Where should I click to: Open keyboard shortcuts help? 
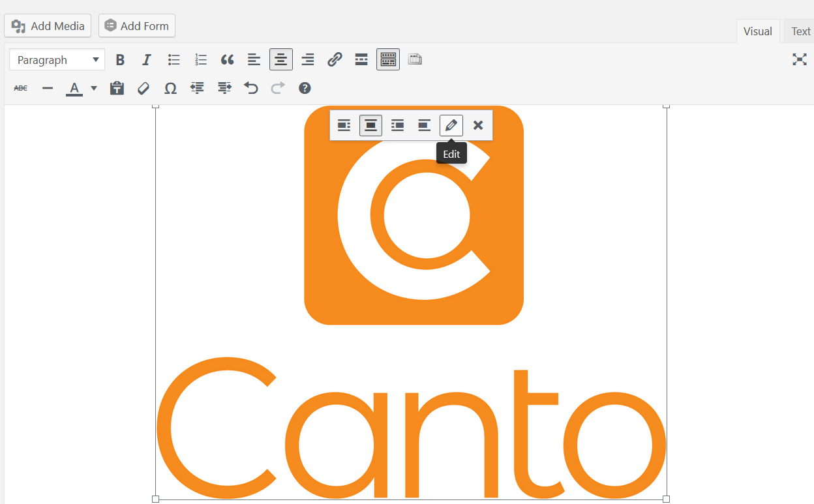[x=305, y=88]
